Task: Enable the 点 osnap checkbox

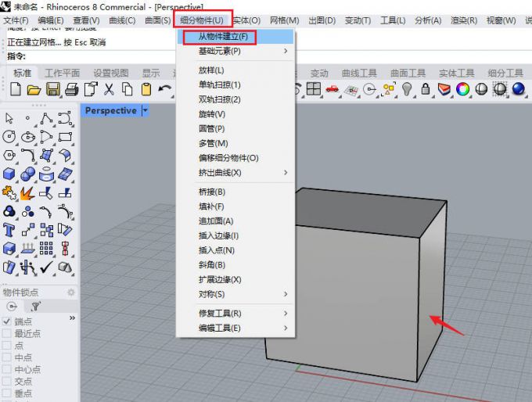Action: (x=6, y=346)
